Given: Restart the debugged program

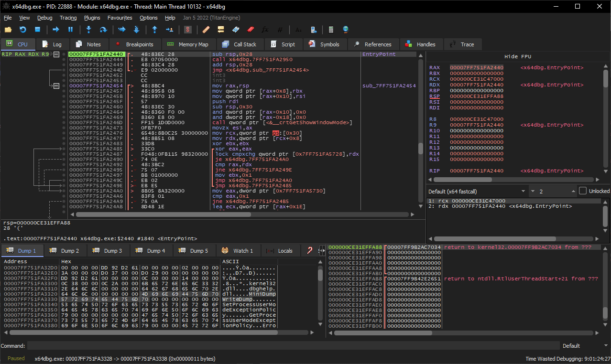Looking at the screenshot, I should 22,30.
